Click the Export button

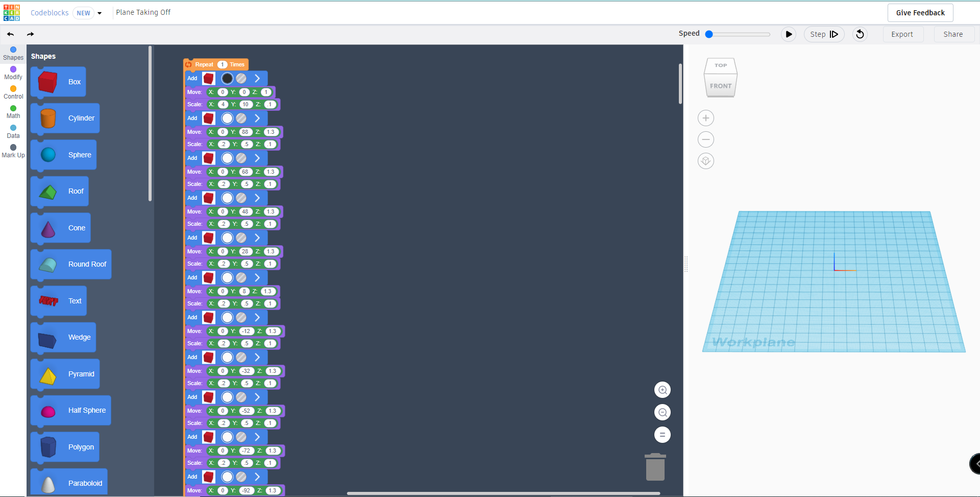point(902,34)
